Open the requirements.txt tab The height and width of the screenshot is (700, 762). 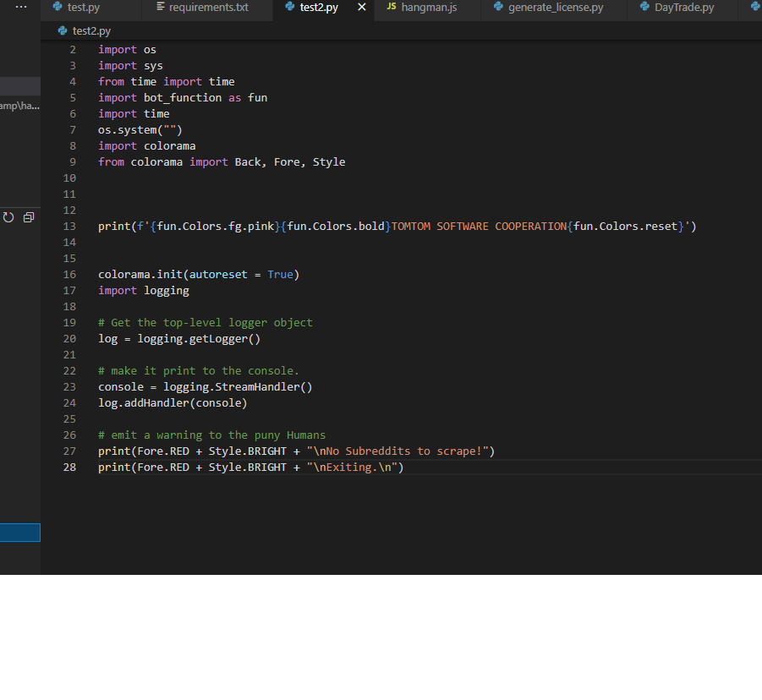(x=208, y=8)
